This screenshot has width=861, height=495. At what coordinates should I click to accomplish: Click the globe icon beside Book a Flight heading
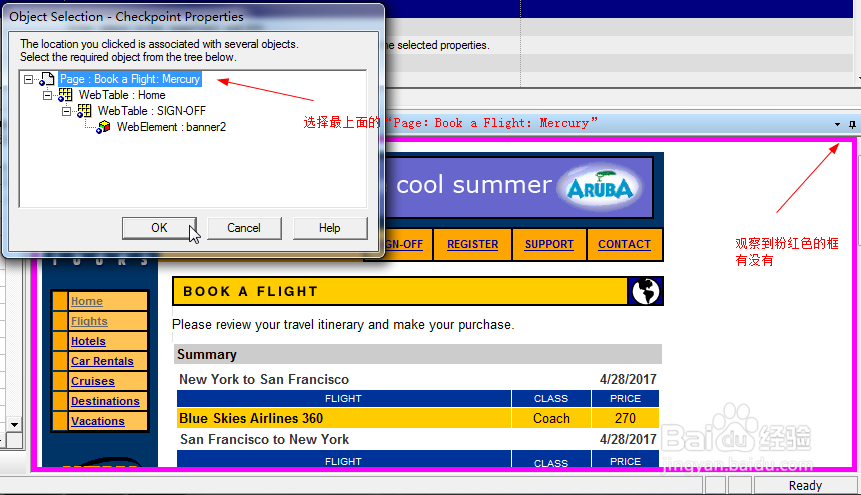pos(645,291)
